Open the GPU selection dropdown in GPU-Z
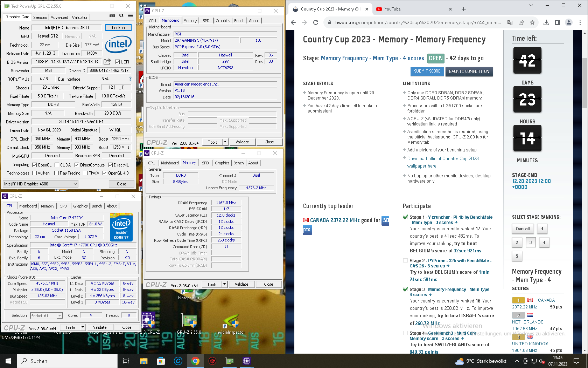 pos(41,184)
